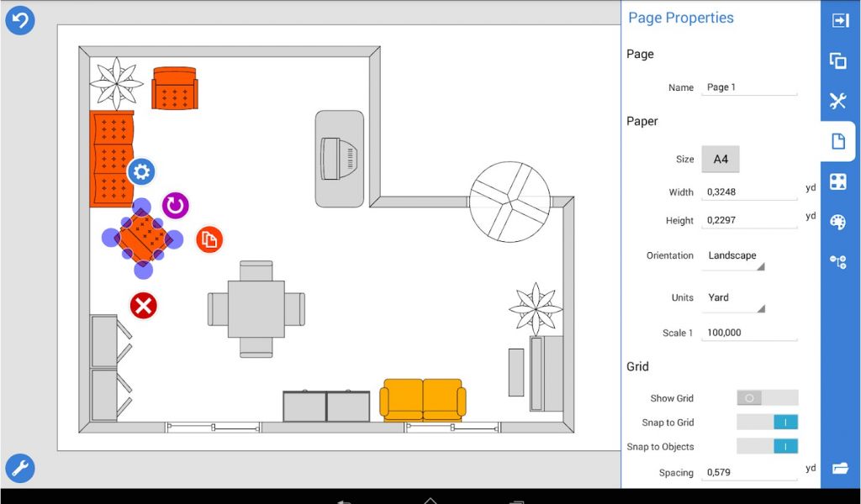Expand the Orientation Landscape dropdown
Viewport: 861px width, 504px height.
coord(734,256)
